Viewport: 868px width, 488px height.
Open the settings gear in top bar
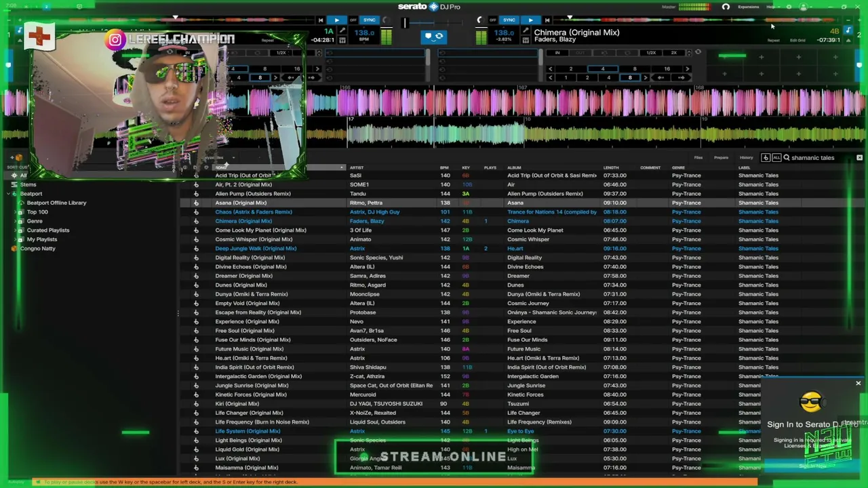pyautogui.click(x=789, y=7)
